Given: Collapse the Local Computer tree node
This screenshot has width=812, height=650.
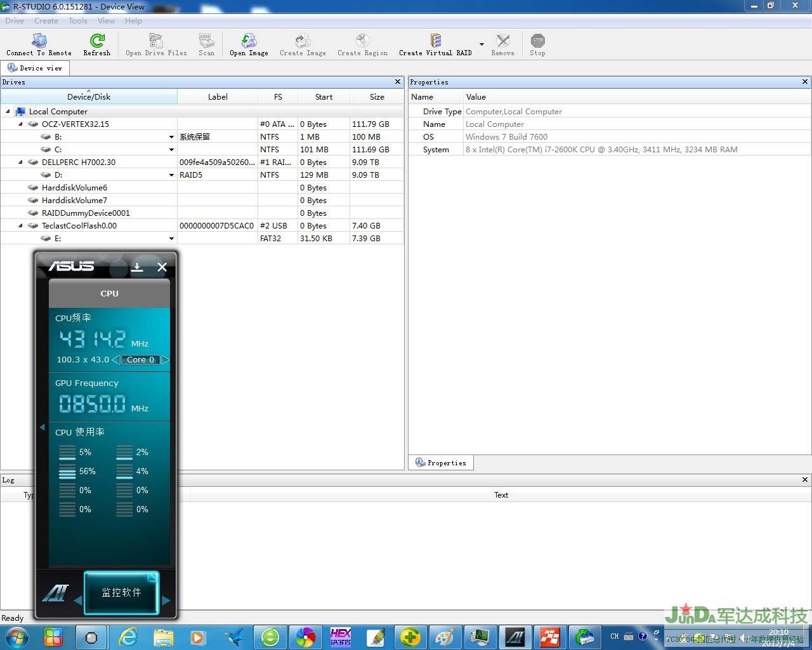Looking at the screenshot, I should (x=8, y=111).
